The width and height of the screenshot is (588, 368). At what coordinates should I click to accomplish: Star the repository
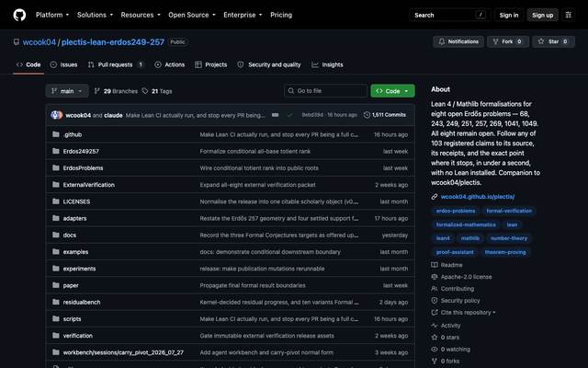pyautogui.click(x=553, y=41)
